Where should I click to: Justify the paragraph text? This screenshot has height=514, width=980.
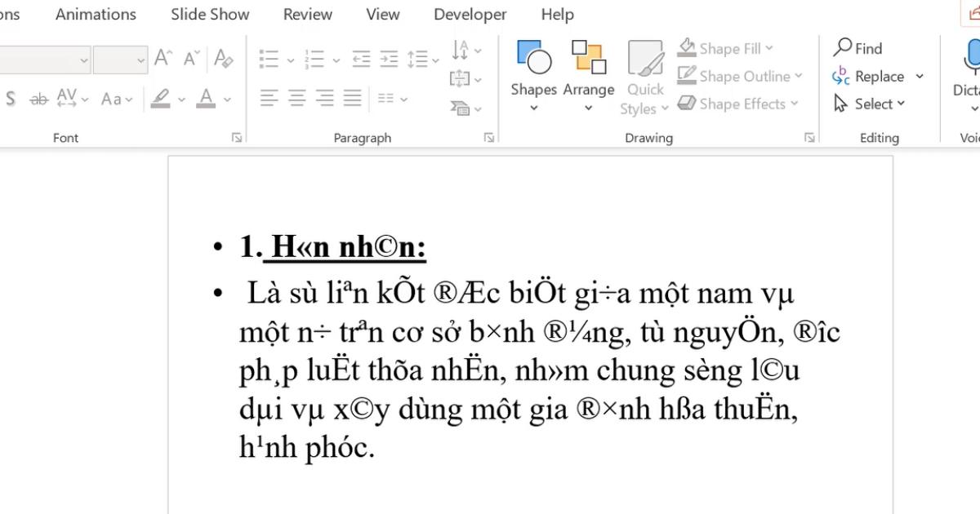pos(353,99)
